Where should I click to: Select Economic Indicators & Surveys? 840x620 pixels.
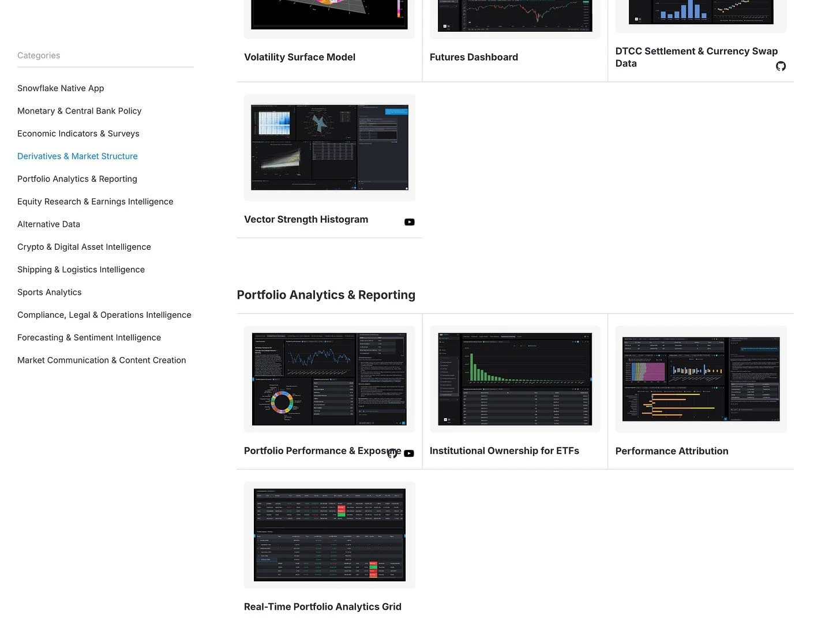78,133
